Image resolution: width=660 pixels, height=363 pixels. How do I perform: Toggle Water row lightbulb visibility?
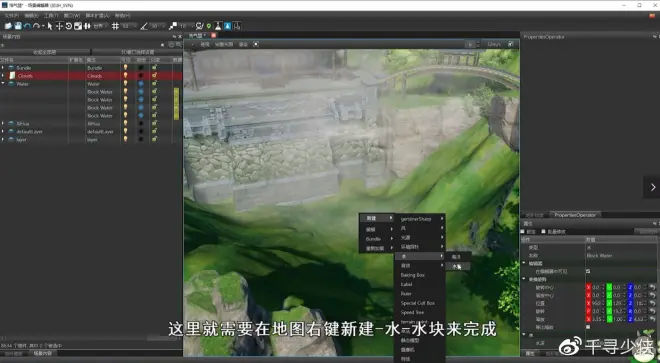[125, 84]
